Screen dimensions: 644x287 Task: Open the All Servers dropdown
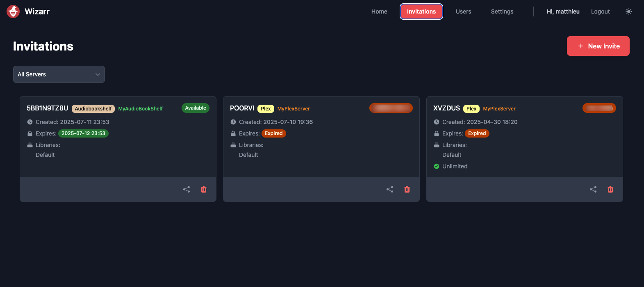tap(59, 74)
